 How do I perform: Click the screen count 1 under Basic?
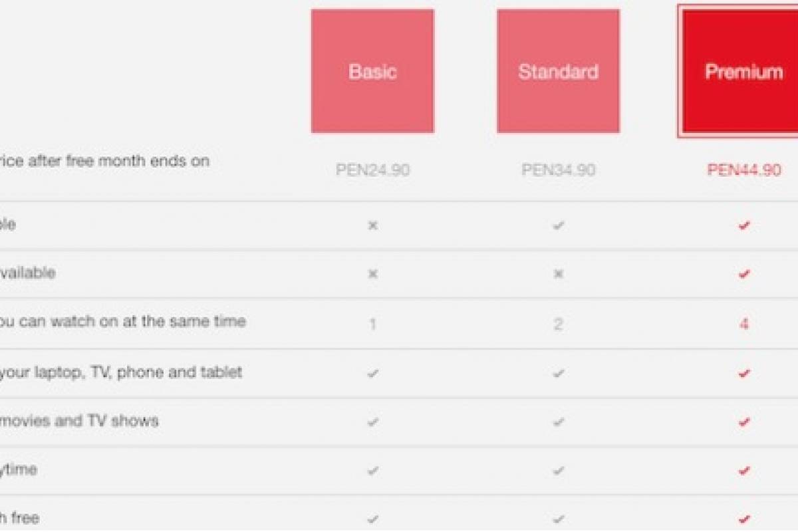pyautogui.click(x=372, y=325)
